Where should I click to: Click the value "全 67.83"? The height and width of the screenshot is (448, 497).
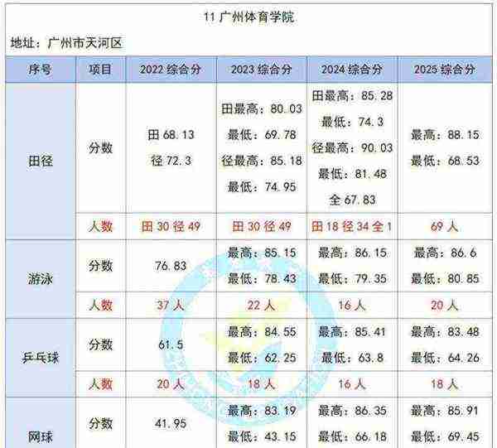click(352, 200)
